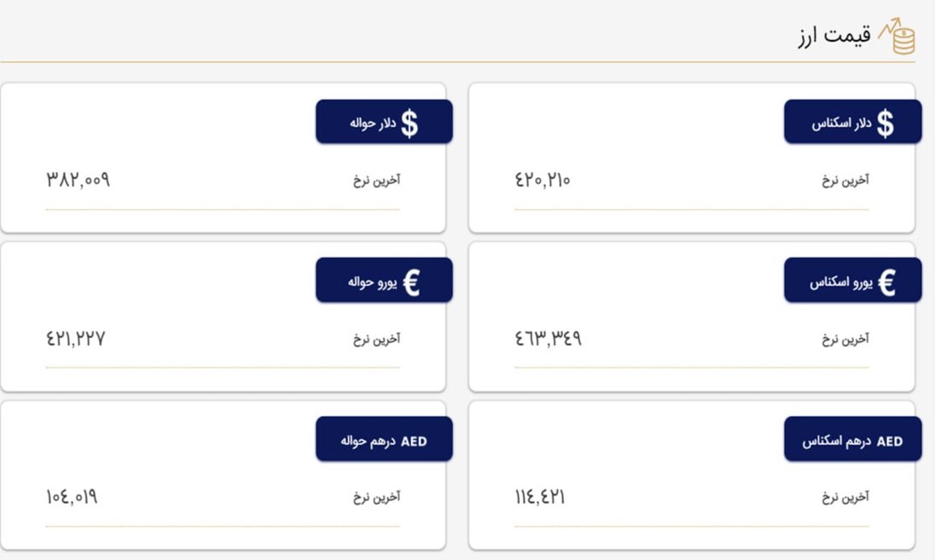Image resolution: width=935 pixels, height=560 pixels.
Task: Select the درهم اسکناس label text
Action: tap(837, 442)
